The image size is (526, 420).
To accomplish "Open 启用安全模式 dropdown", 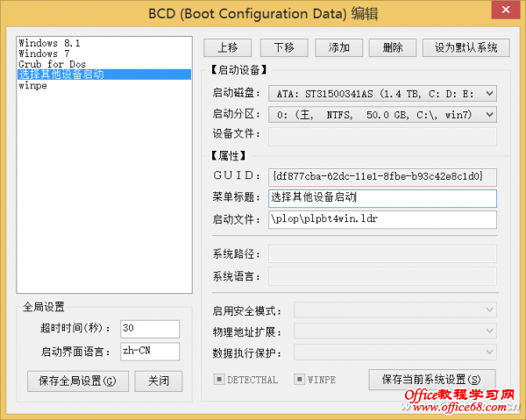I will (395, 310).
